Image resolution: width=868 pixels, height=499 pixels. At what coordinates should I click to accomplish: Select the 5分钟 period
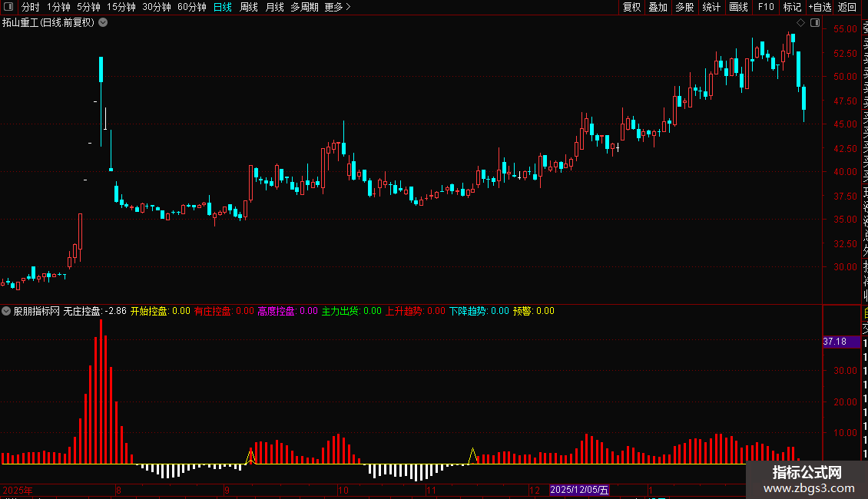click(x=88, y=7)
